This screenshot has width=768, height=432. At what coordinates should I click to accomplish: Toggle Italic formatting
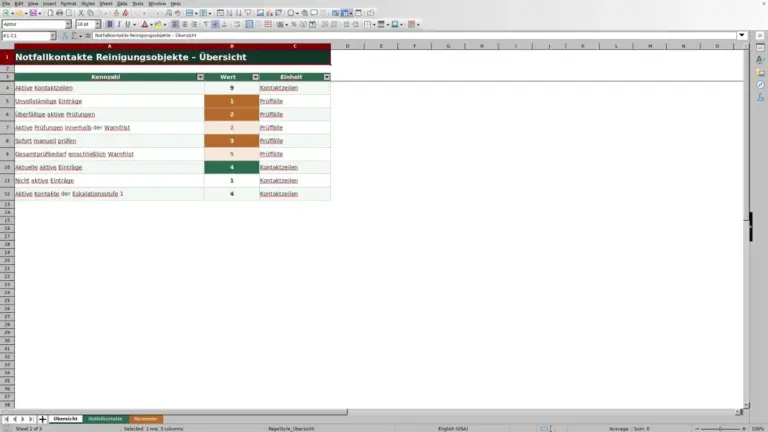click(119, 24)
